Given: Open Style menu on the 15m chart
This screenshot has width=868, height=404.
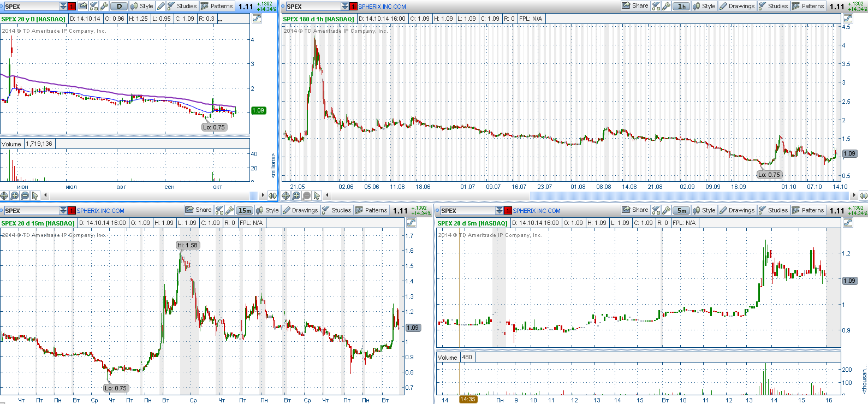Looking at the screenshot, I should 267,210.
